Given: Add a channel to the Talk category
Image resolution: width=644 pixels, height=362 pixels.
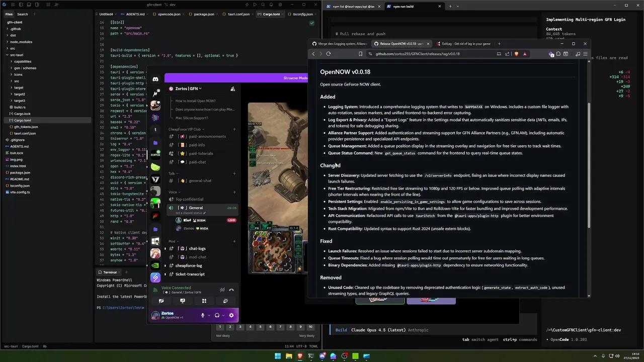Looking at the screenshot, I should click(234, 173).
